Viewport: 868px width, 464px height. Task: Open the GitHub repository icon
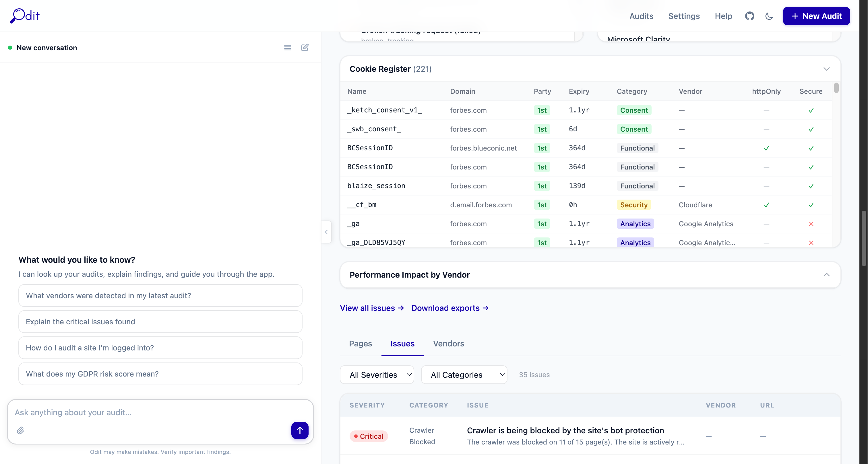750,16
